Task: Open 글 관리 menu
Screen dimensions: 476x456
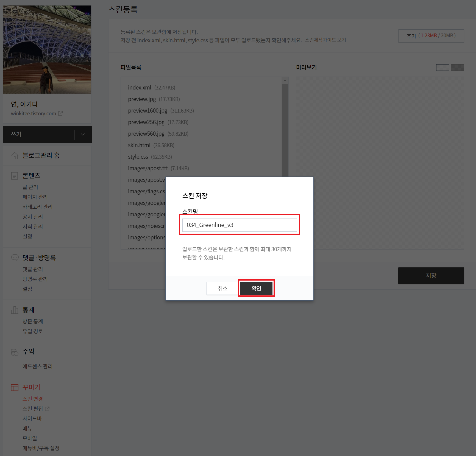Action: click(x=30, y=187)
